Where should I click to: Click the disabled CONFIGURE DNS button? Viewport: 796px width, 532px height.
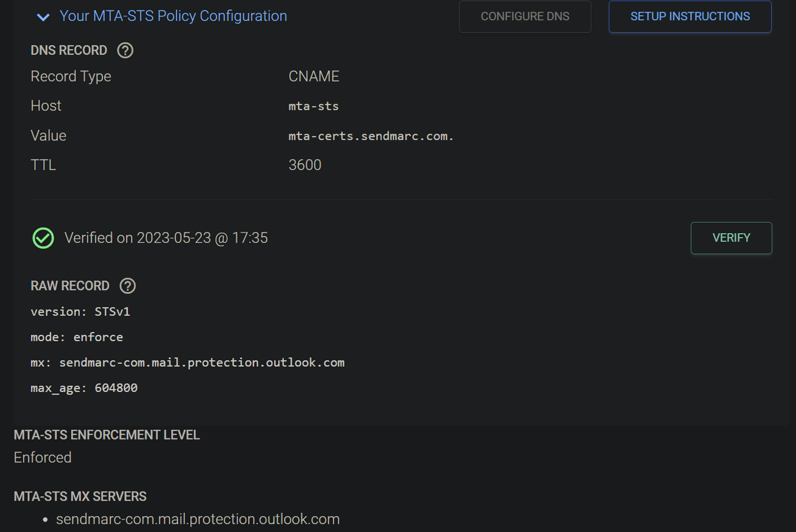coord(524,16)
